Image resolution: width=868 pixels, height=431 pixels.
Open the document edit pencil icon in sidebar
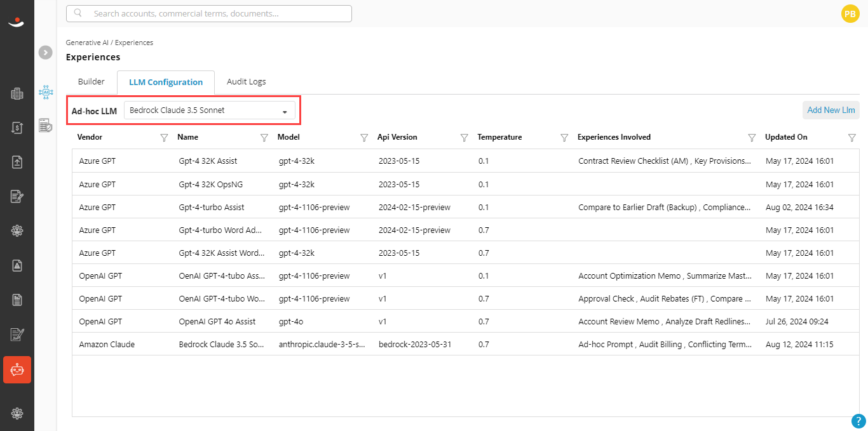click(x=17, y=196)
